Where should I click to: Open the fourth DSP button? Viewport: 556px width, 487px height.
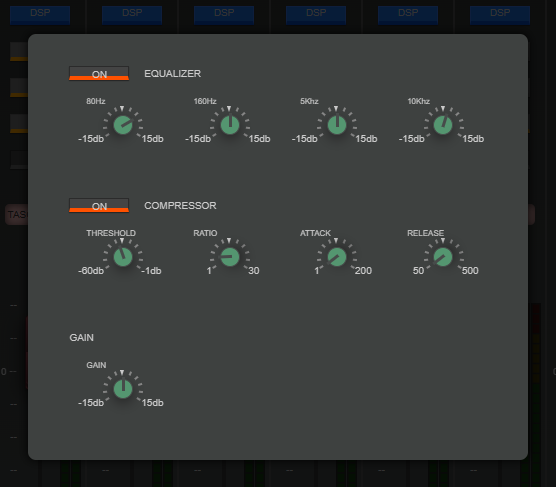point(316,15)
